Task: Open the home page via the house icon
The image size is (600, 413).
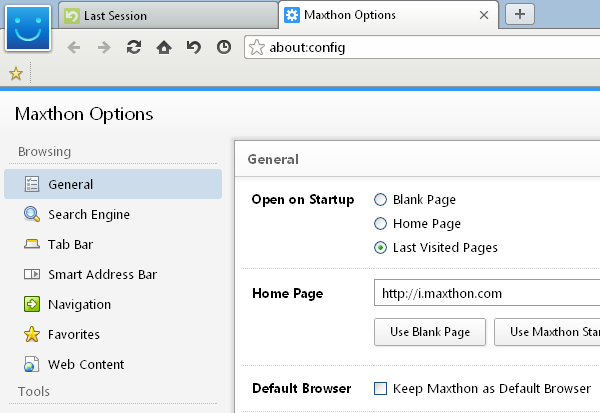Action: click(x=164, y=47)
